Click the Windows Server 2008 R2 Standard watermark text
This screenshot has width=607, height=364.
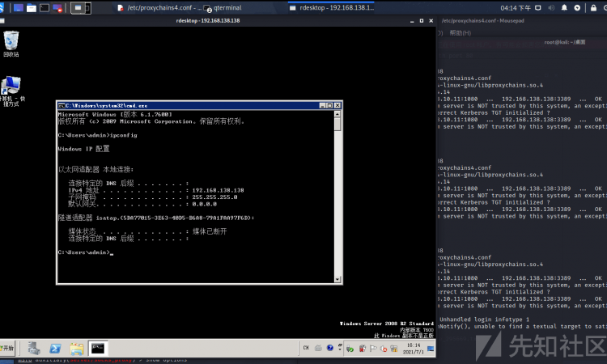coord(387,324)
